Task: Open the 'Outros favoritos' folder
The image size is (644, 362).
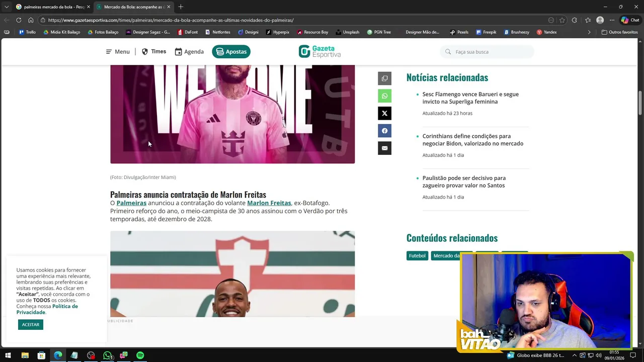Action: click(619, 32)
